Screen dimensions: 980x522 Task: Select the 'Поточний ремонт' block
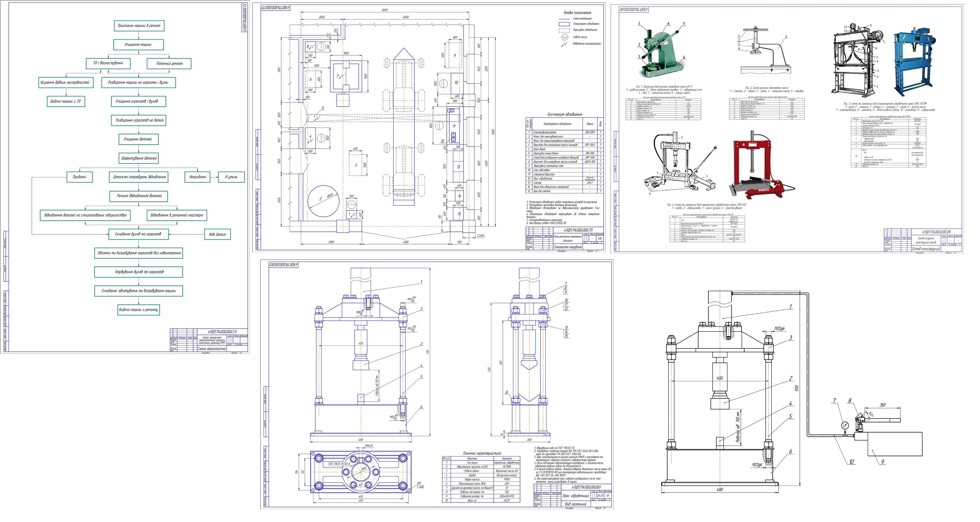pyautogui.click(x=169, y=64)
